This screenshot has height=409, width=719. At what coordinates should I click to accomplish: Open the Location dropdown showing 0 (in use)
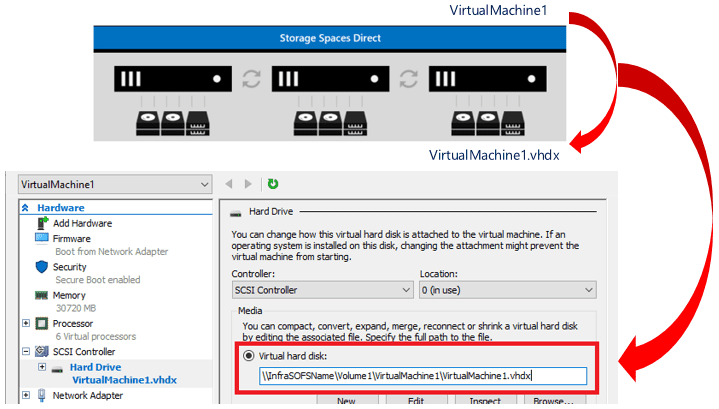coord(508,289)
